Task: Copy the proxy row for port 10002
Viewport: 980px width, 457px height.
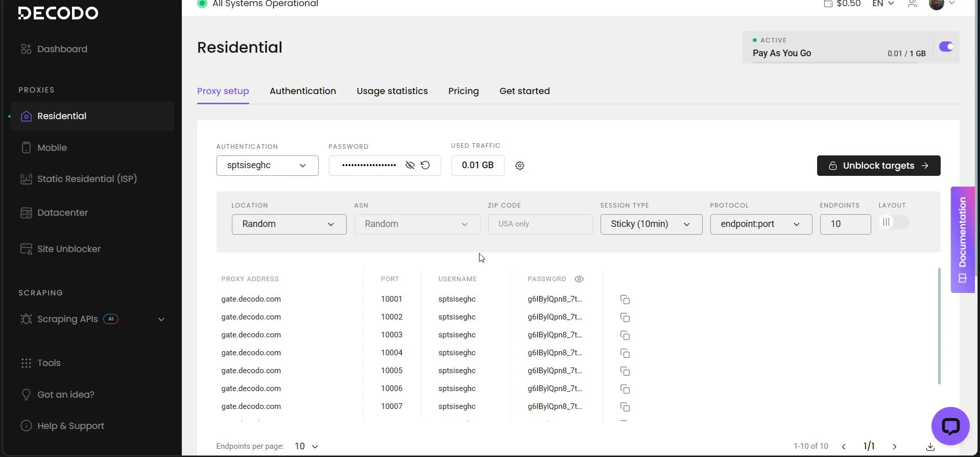Action: 625,317
